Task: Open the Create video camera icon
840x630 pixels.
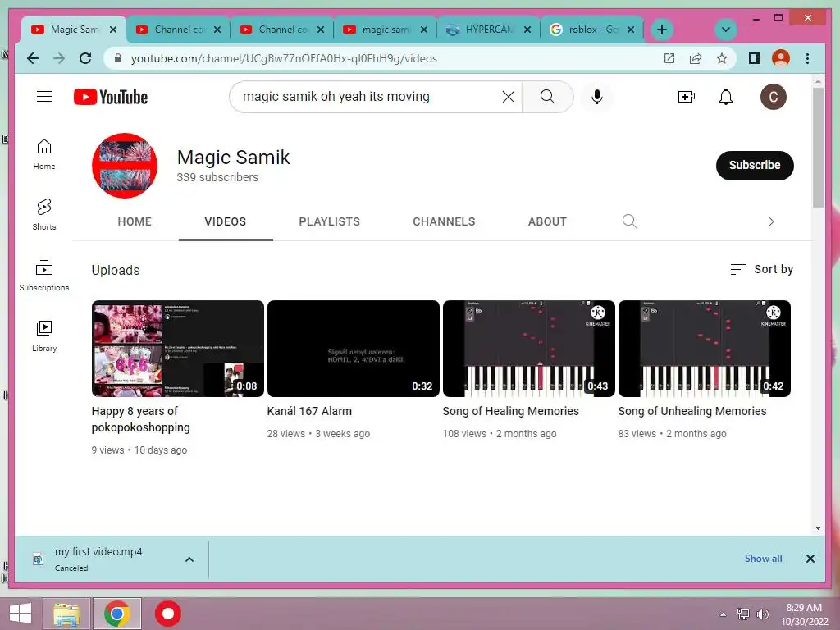Action: pos(687,97)
